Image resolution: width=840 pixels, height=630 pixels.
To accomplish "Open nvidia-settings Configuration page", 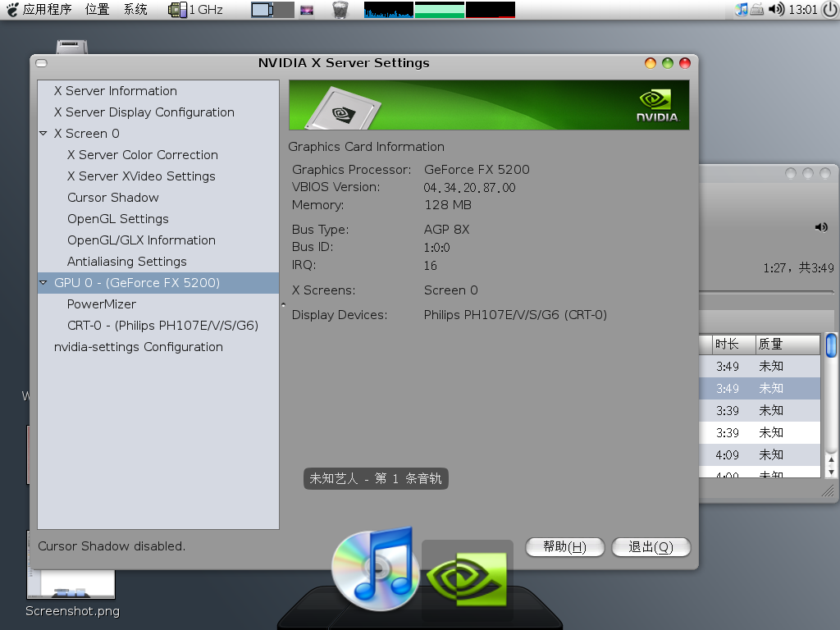I will click(138, 347).
